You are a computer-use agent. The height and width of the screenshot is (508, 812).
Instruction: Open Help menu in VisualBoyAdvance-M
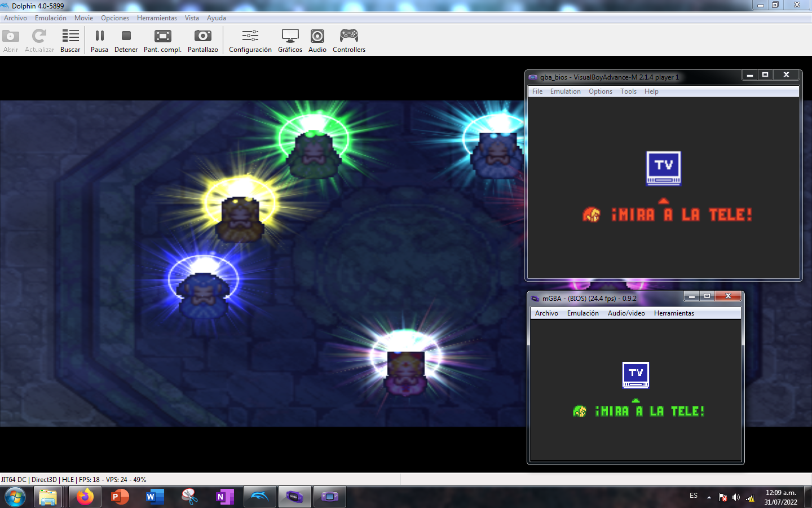pos(651,91)
